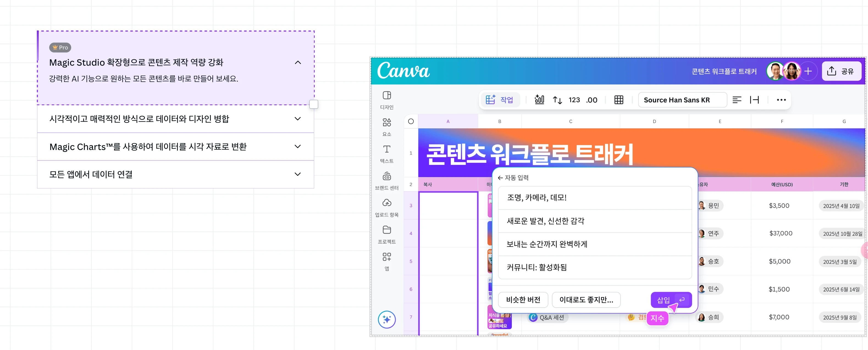The image size is (868, 350).
Task: Click the 승희 owner chip
Action: (709, 317)
